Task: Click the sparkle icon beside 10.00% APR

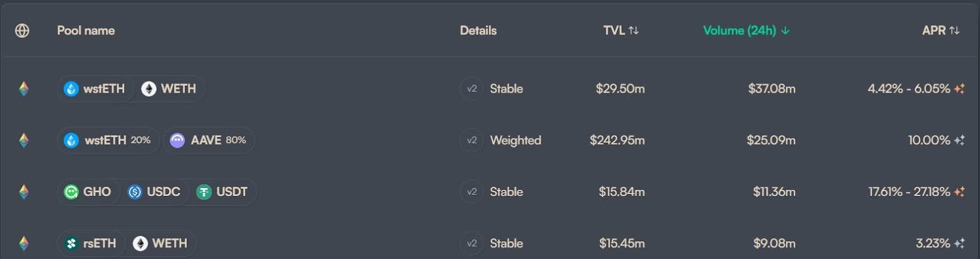Action: click(959, 140)
